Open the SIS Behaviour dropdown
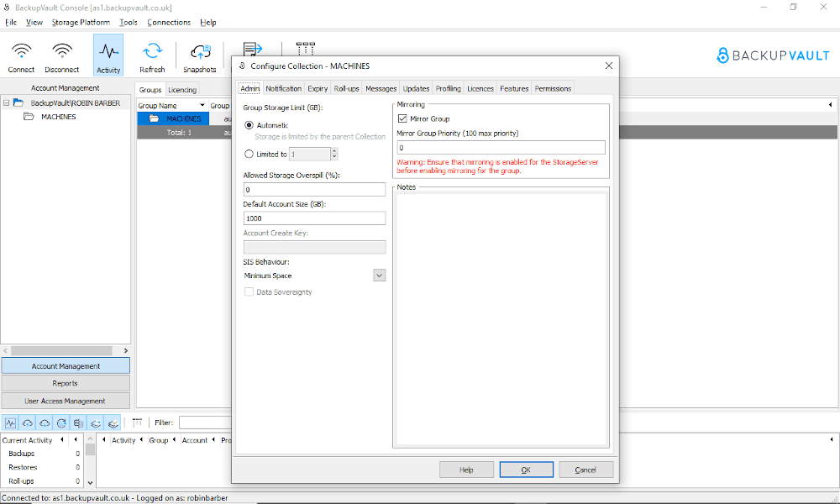Viewport: 840px width, 504px height. tap(380, 276)
